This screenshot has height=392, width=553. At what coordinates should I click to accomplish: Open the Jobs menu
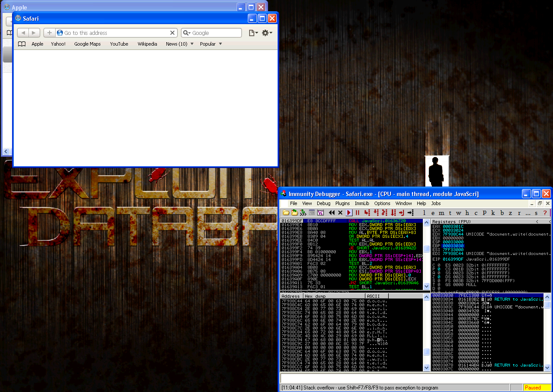coord(436,203)
